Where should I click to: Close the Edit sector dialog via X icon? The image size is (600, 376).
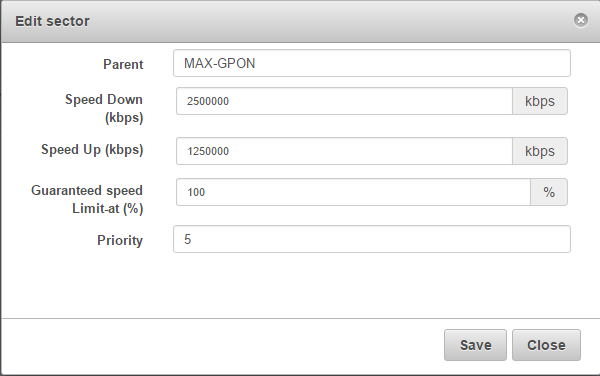click(580, 20)
